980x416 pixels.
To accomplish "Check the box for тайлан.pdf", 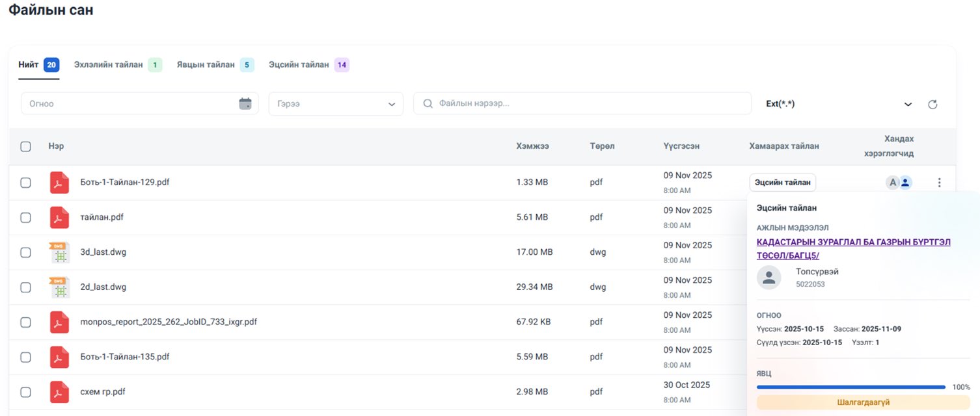I will point(26,218).
